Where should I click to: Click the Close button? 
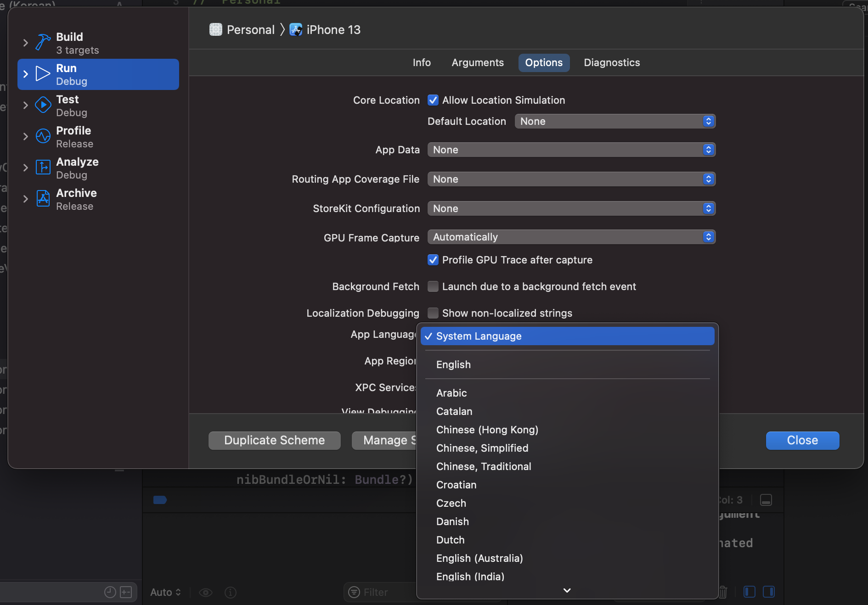click(802, 440)
